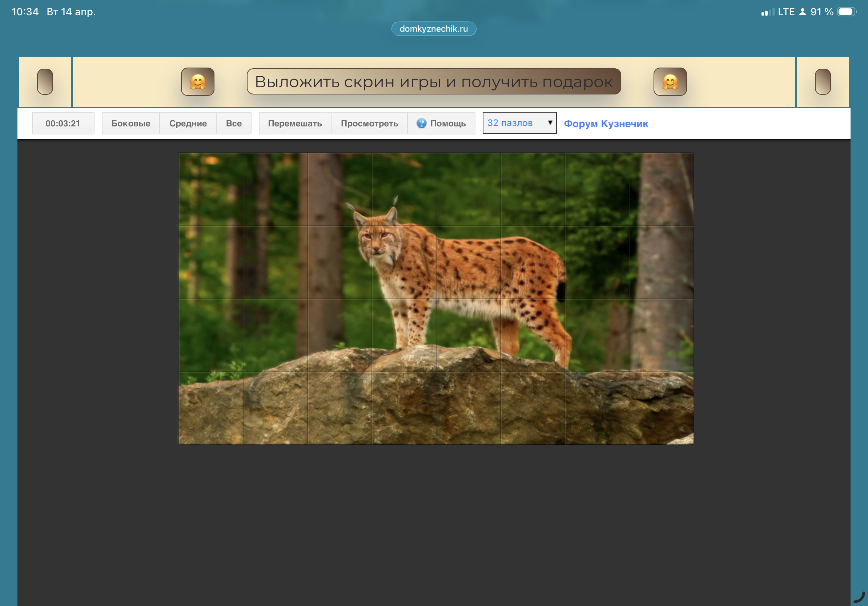Click the top-left forest puzzle piece
The width and height of the screenshot is (868, 606).
point(211,189)
